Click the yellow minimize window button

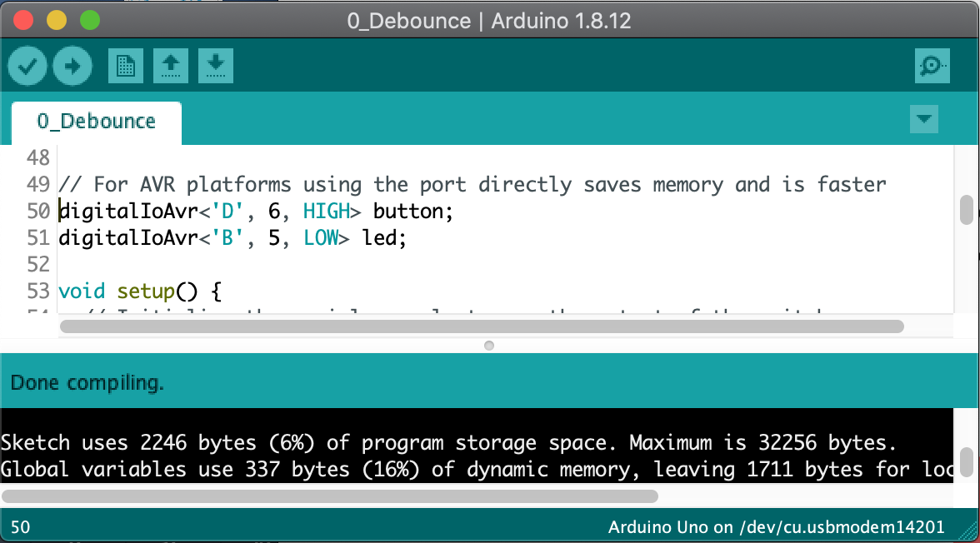point(57,20)
